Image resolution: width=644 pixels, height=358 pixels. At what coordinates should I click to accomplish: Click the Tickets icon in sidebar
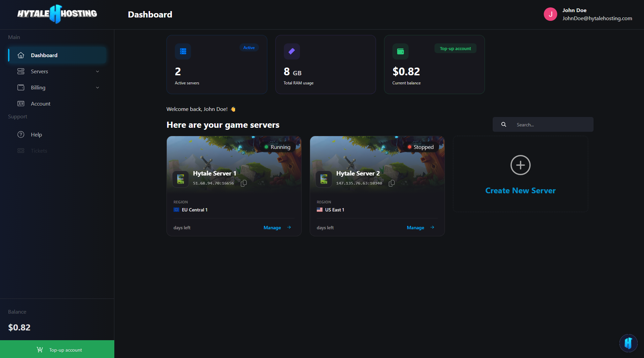[x=21, y=151]
